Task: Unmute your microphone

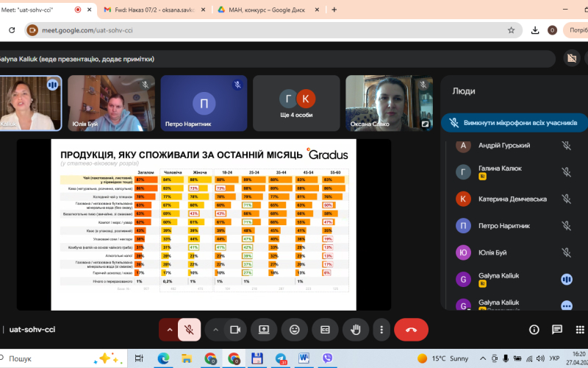Action: click(189, 330)
